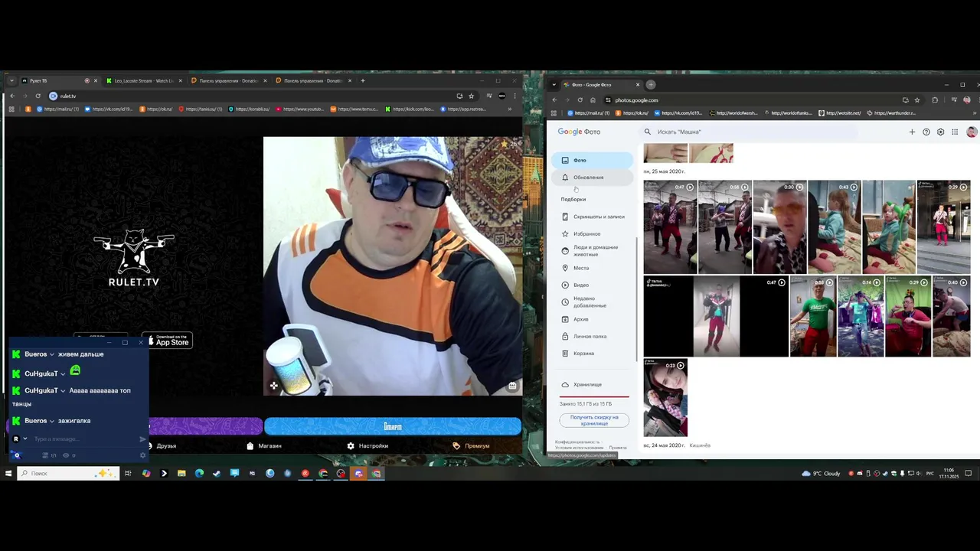The height and width of the screenshot is (551, 980).
Task: Focus the Искать "Машна" search field
Action: (x=750, y=132)
